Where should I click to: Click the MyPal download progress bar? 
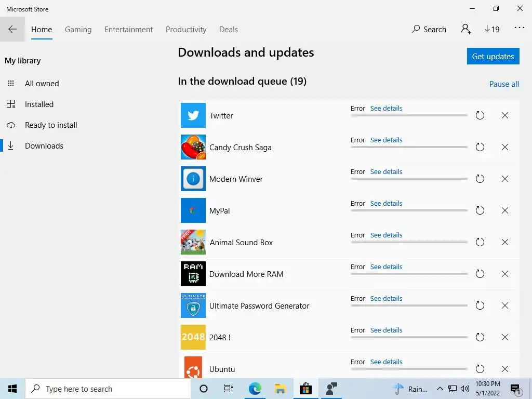pos(409,210)
